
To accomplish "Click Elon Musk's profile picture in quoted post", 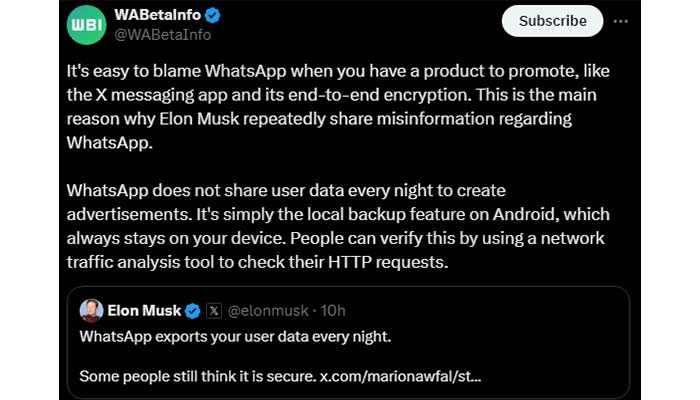I will pos(91,310).
